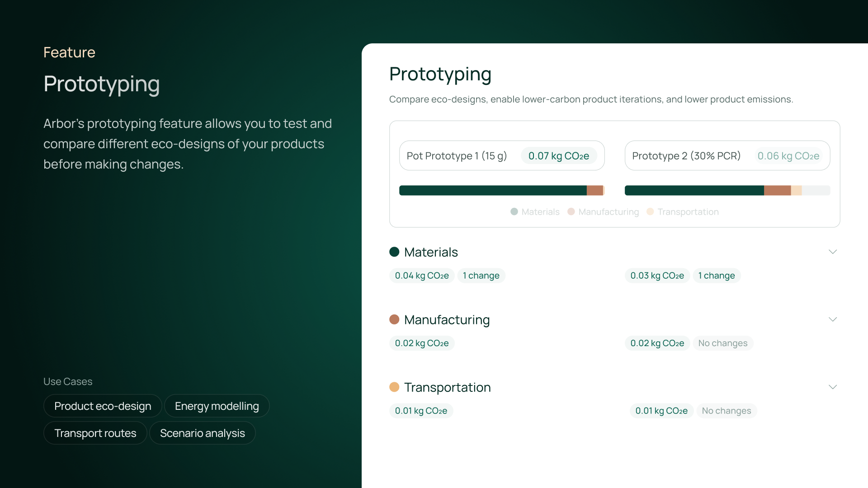Click first Materials '1 change' badge
The height and width of the screenshot is (488, 868).
click(x=481, y=276)
